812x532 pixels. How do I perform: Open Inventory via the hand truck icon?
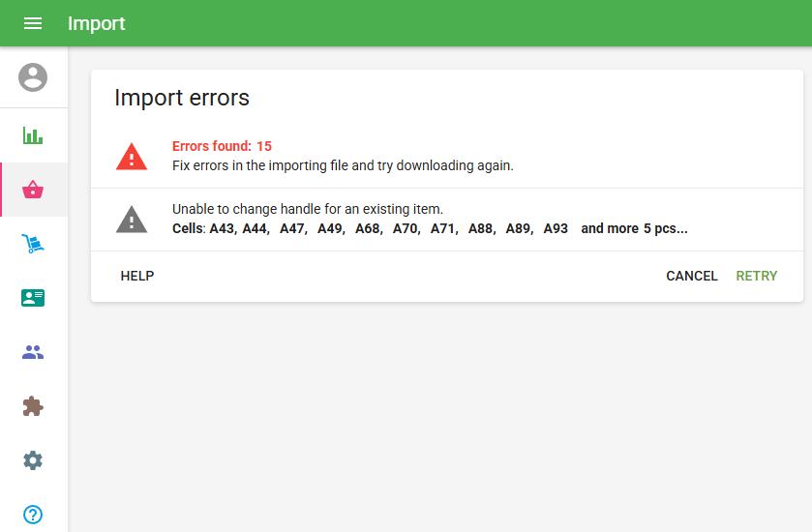tap(33, 244)
